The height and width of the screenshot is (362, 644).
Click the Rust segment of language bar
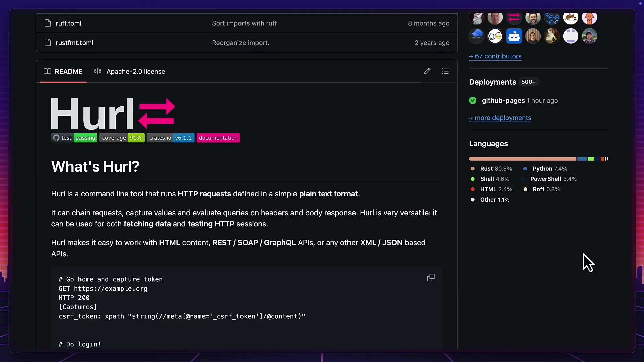[x=523, y=159]
